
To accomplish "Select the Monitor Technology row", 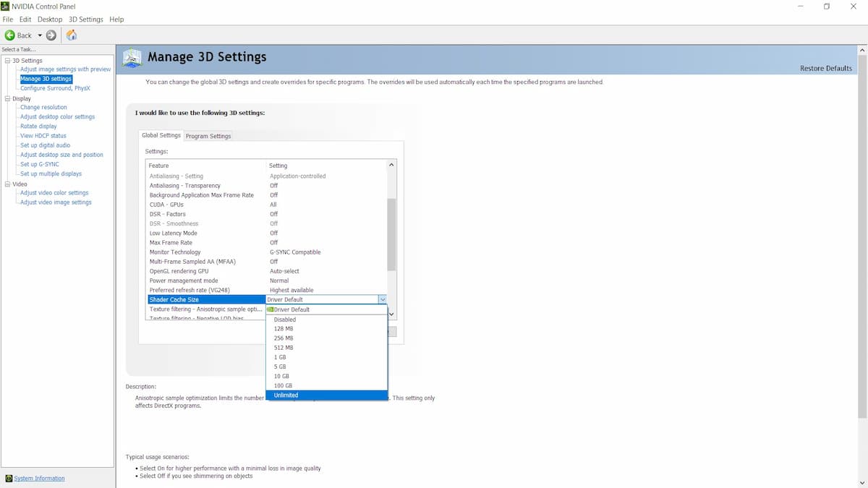I will pyautogui.click(x=266, y=252).
